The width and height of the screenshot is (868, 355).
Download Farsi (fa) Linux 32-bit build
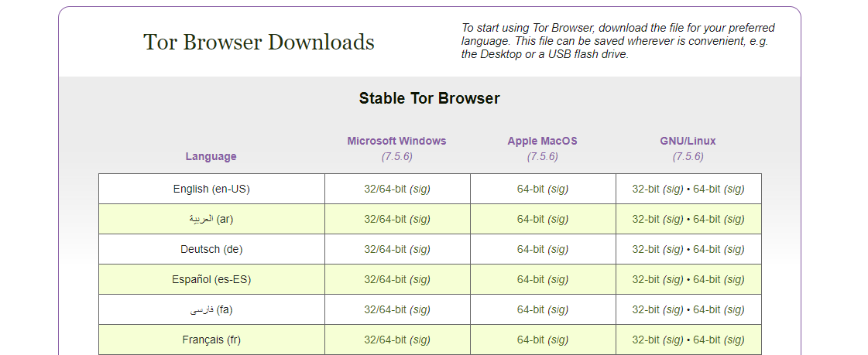pyautogui.click(x=646, y=309)
